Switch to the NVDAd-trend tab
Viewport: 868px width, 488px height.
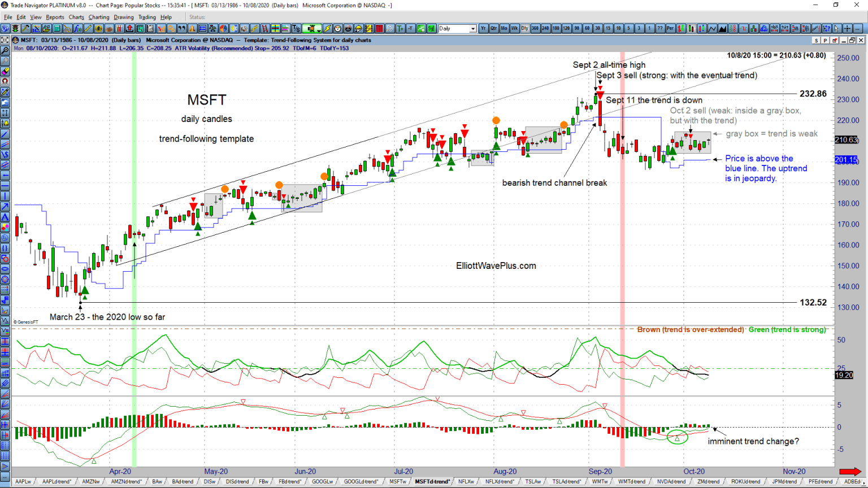[671, 482]
